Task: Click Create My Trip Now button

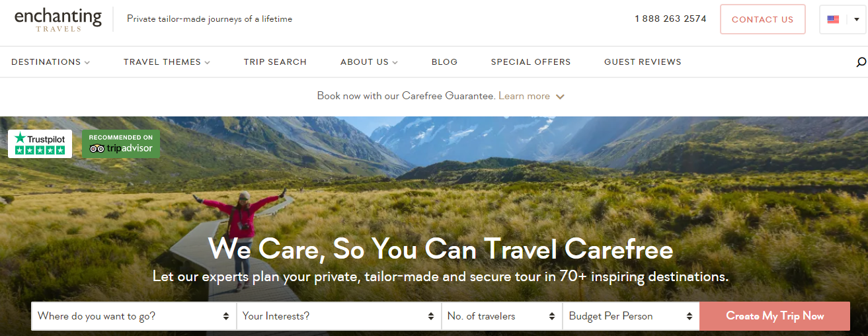Action: click(775, 316)
